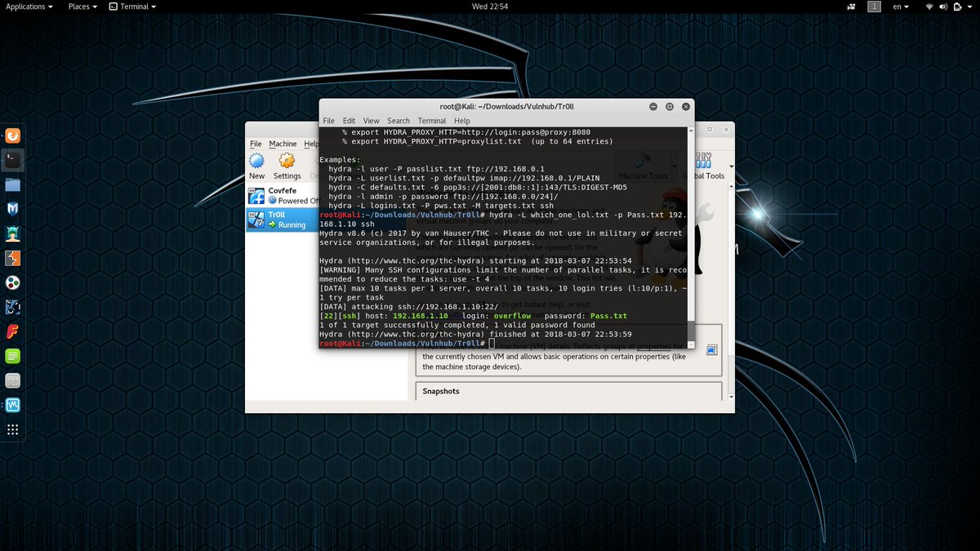
Task: Click the terminal command prompt cursor
Action: click(x=492, y=344)
